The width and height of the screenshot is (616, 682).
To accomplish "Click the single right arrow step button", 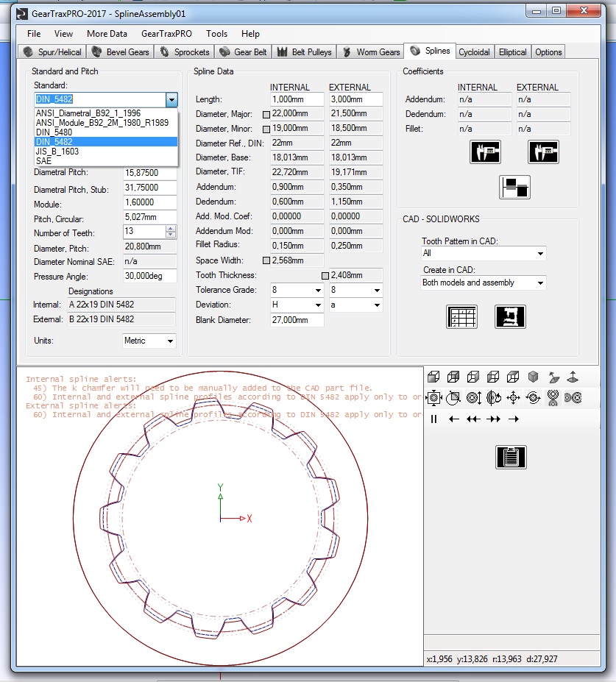I will point(514,419).
